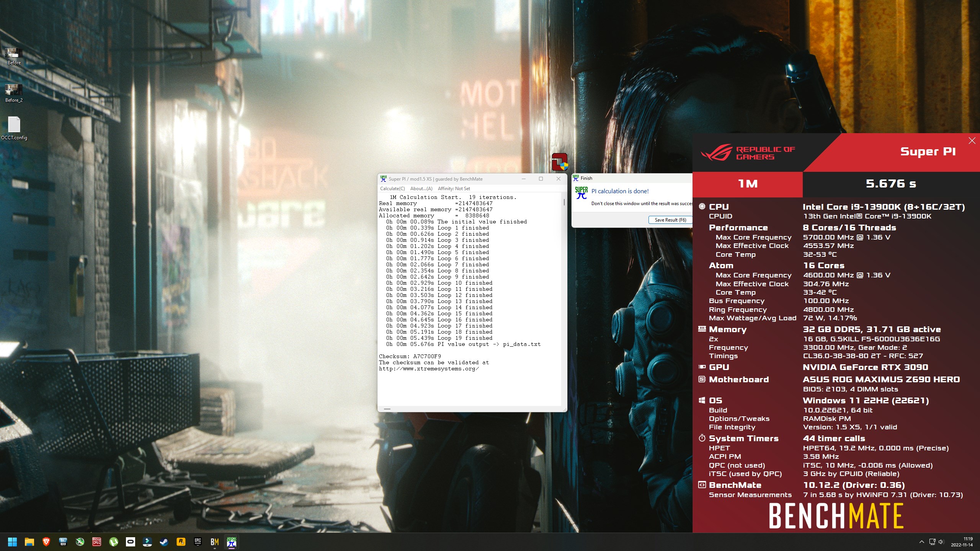Open the volume control in the tray

[941, 542]
